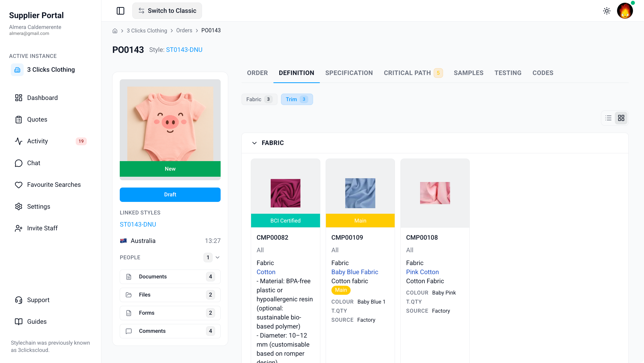The height and width of the screenshot is (363, 644).
Task: Open the Comments row
Action: (x=170, y=331)
